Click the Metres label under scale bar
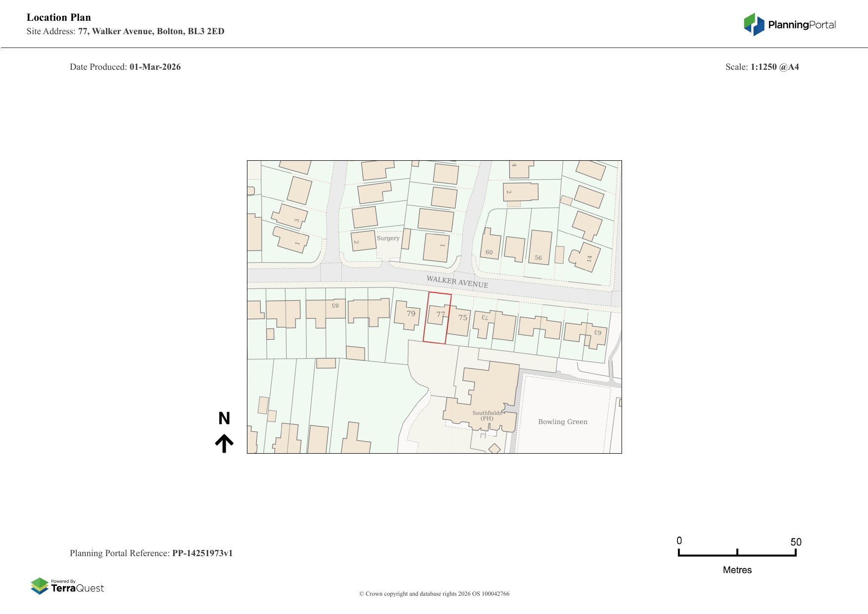Image resolution: width=868 pixels, height=614 pixels. click(737, 570)
